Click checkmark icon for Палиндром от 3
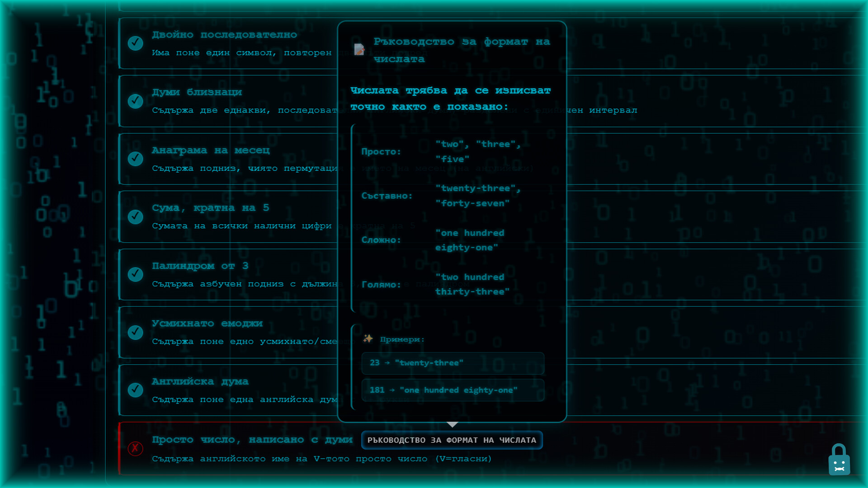This screenshot has height=488, width=868. click(x=135, y=274)
